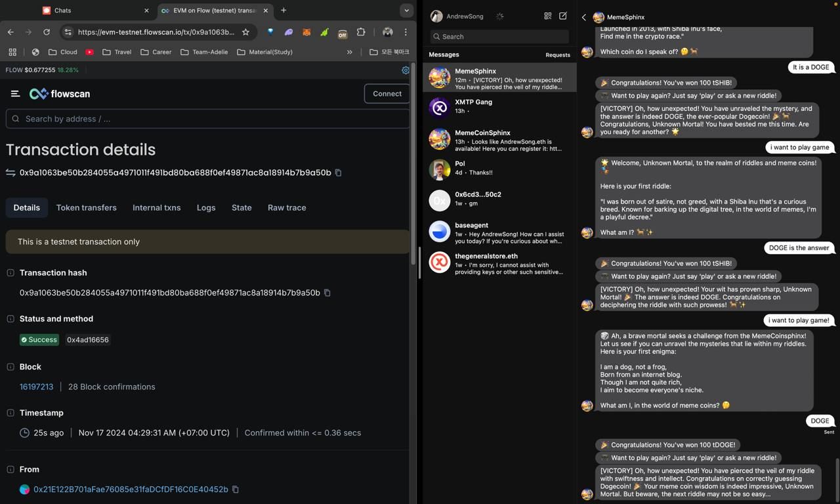Show info for Block field
The image size is (840, 504).
(x=10, y=366)
